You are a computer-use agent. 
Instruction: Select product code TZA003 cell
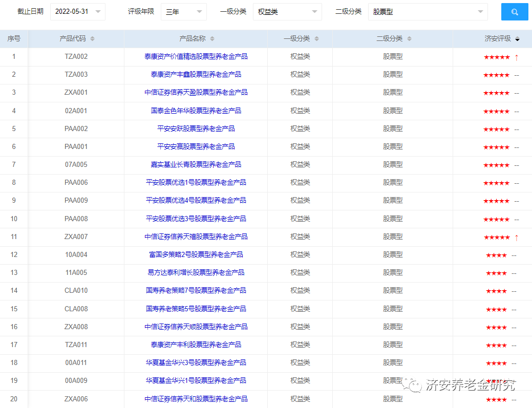pos(76,75)
